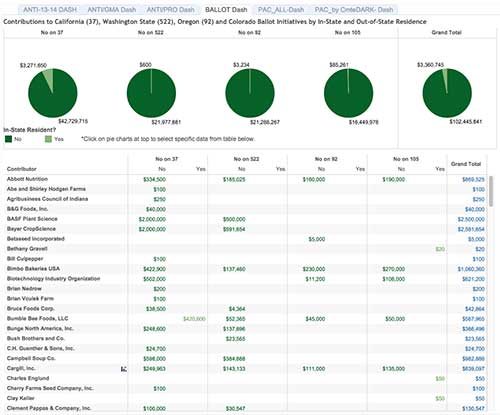Image resolution: width=500 pixels, height=415 pixels.
Task: Select the Bayer CropScience row label
Action: click(31, 229)
